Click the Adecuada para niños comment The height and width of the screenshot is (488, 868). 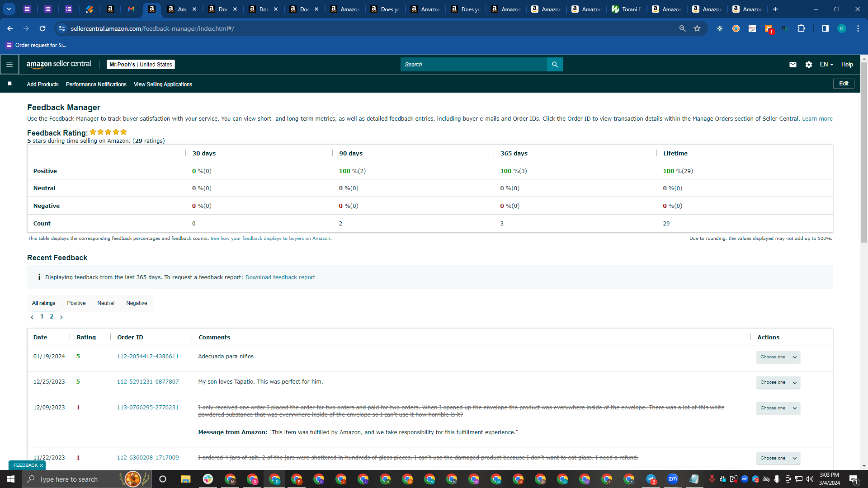click(226, 357)
